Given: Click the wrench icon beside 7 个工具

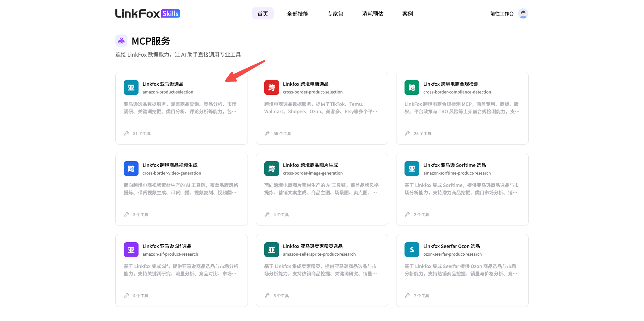Looking at the screenshot, I should click(407, 296).
